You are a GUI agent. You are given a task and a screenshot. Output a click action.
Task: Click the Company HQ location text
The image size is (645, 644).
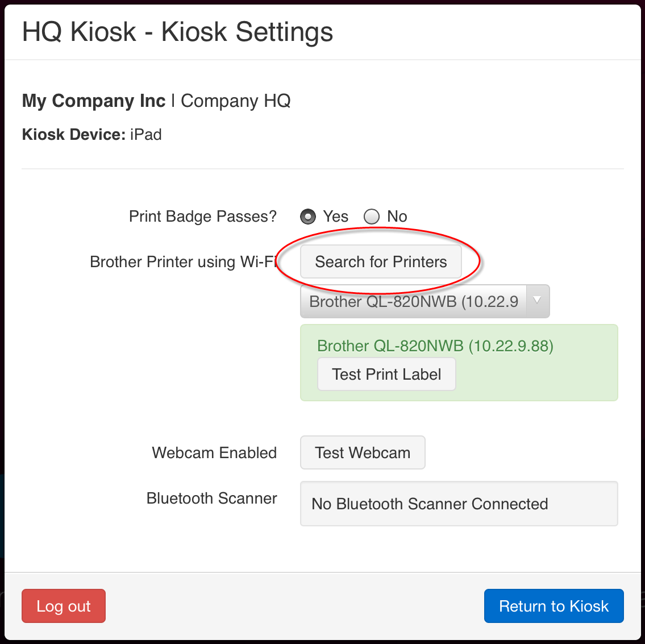tap(236, 101)
